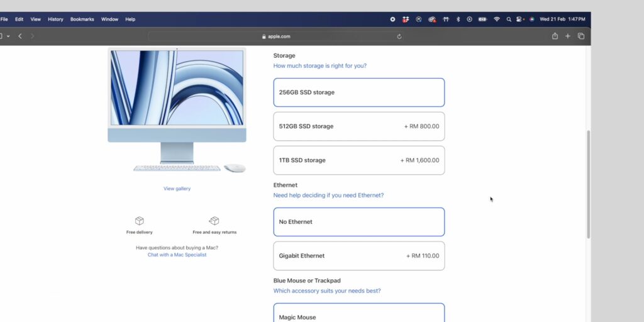This screenshot has width=644, height=322.
Task: Open the Bookmarks menu
Action: pos(82,19)
